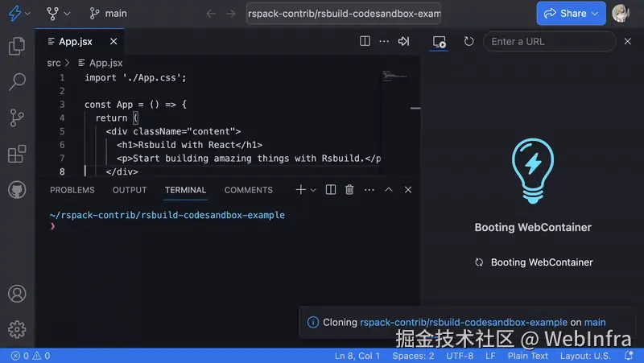The height and width of the screenshot is (363, 644).
Task: Switch to the COMMENTS tab
Action: (249, 190)
